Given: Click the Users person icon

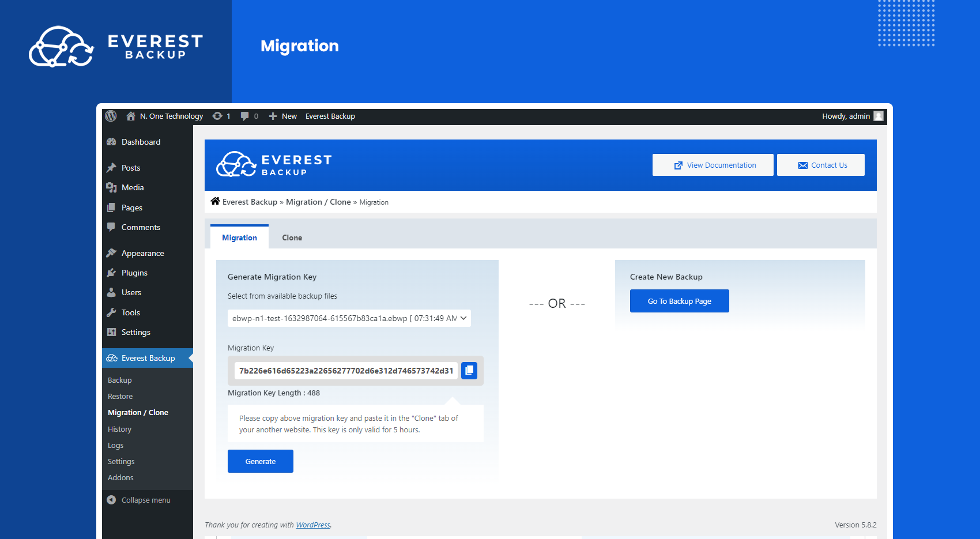Looking at the screenshot, I should click(111, 292).
